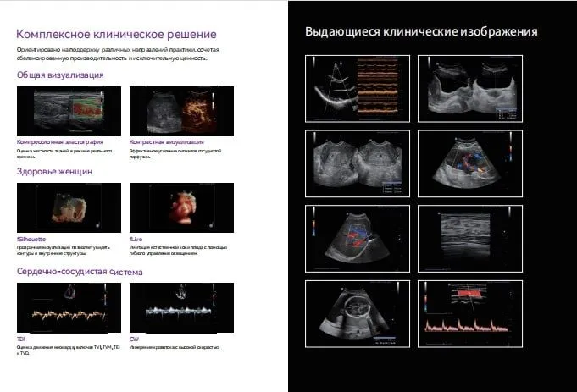The width and height of the screenshot is (577, 392).
Task: Click the heading 'Комплексное клиническое решение'
Action: (x=116, y=34)
